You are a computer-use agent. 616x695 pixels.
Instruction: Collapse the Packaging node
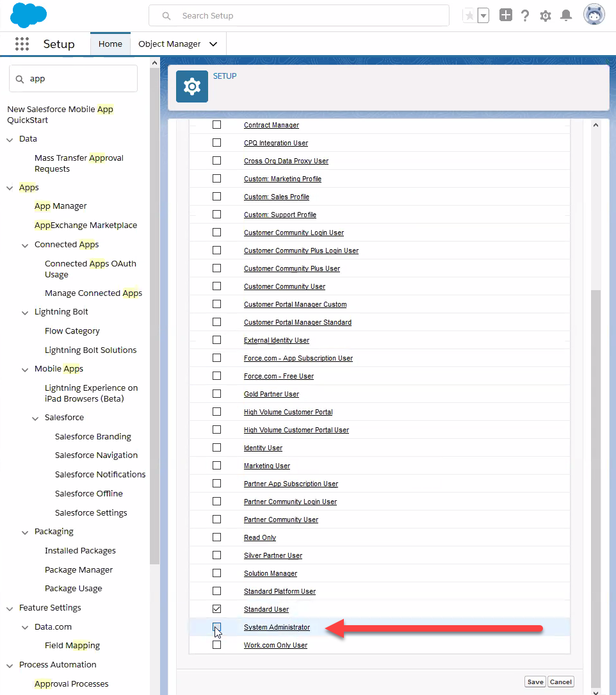25,532
